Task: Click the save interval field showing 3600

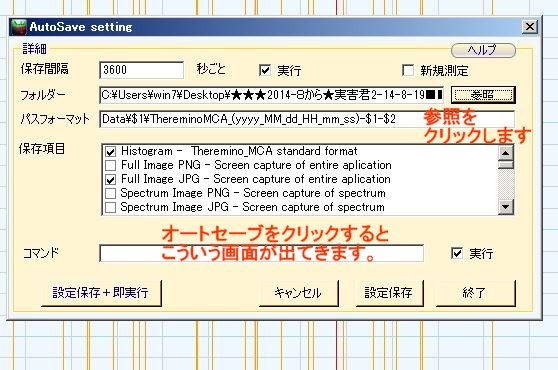Action: click(x=142, y=70)
